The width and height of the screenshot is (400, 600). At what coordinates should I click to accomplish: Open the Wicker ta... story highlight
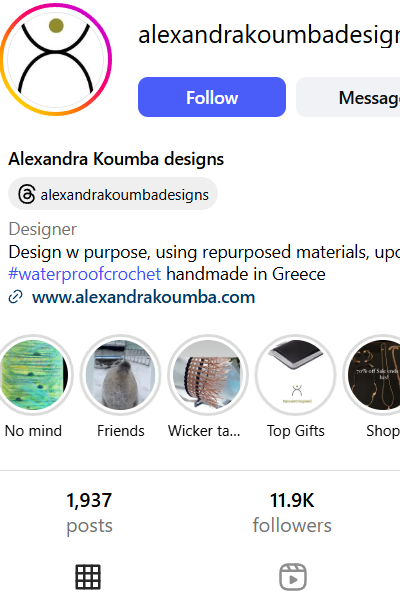[x=208, y=375]
